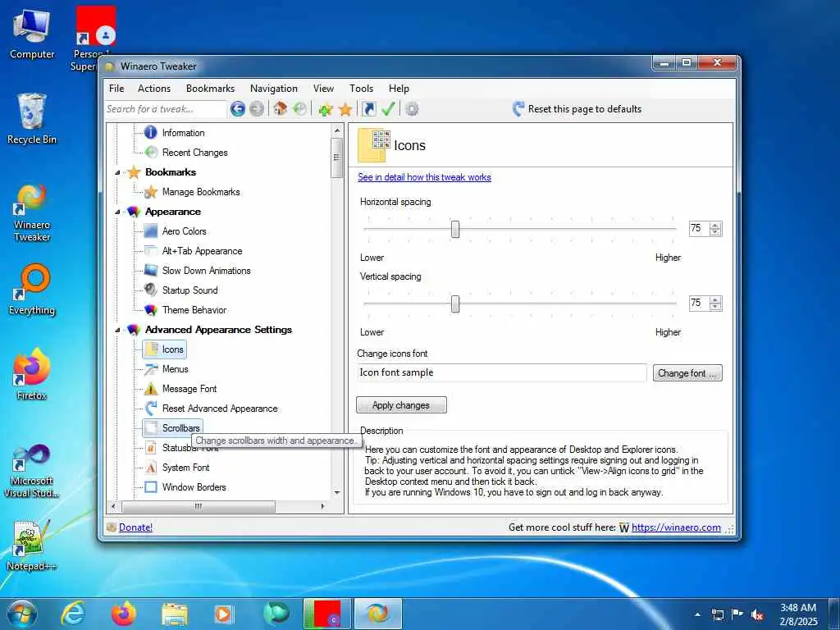Open the View menu
The image size is (840, 630).
coord(323,89)
